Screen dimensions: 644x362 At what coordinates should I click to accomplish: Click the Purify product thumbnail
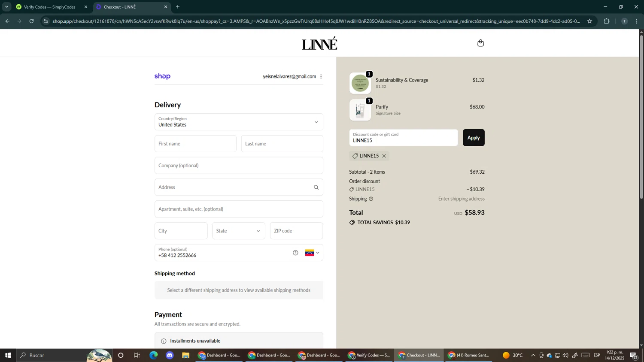click(x=360, y=110)
